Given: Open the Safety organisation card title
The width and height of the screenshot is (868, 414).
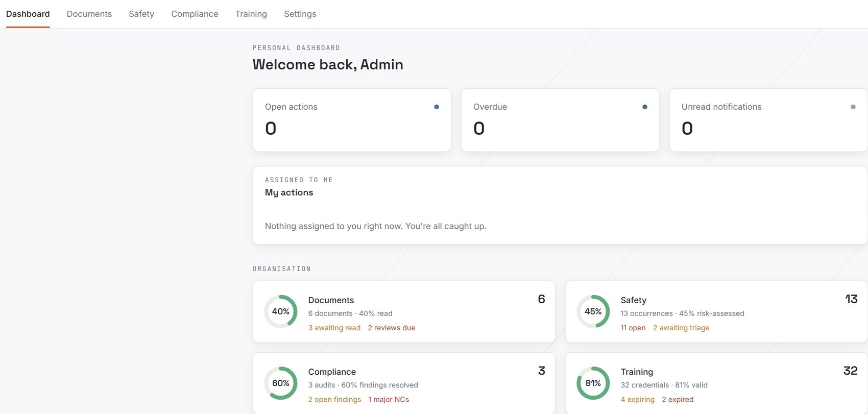Looking at the screenshot, I should [x=634, y=300].
